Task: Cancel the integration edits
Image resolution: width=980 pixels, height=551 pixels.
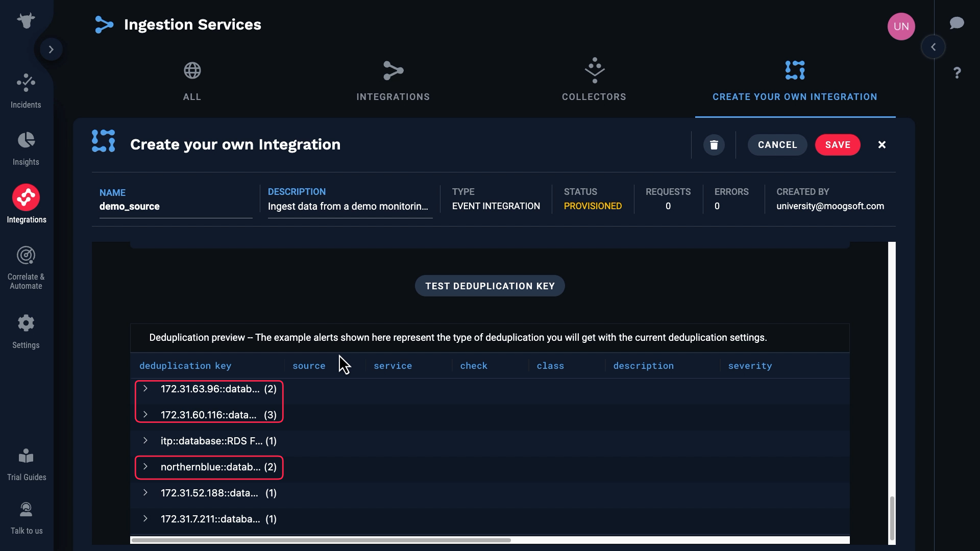Action: click(x=777, y=145)
